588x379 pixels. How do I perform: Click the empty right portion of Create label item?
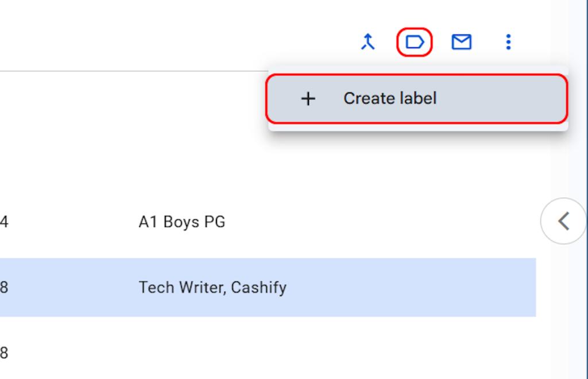coord(505,99)
